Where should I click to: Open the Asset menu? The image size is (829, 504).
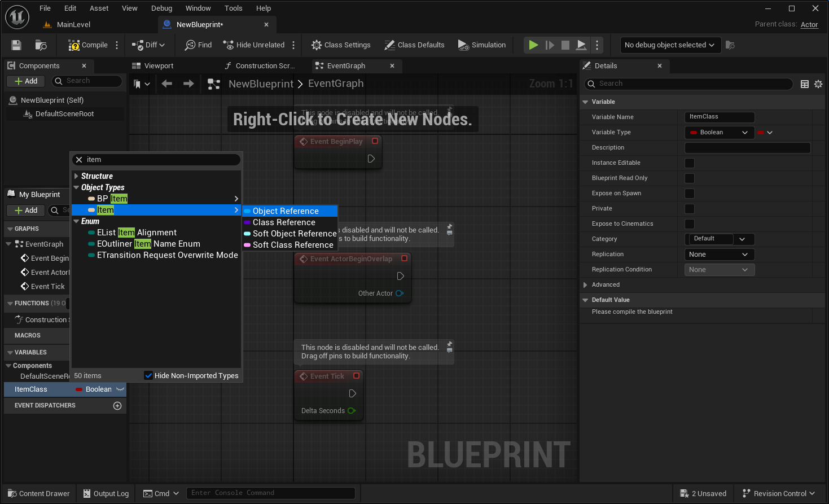(99, 8)
